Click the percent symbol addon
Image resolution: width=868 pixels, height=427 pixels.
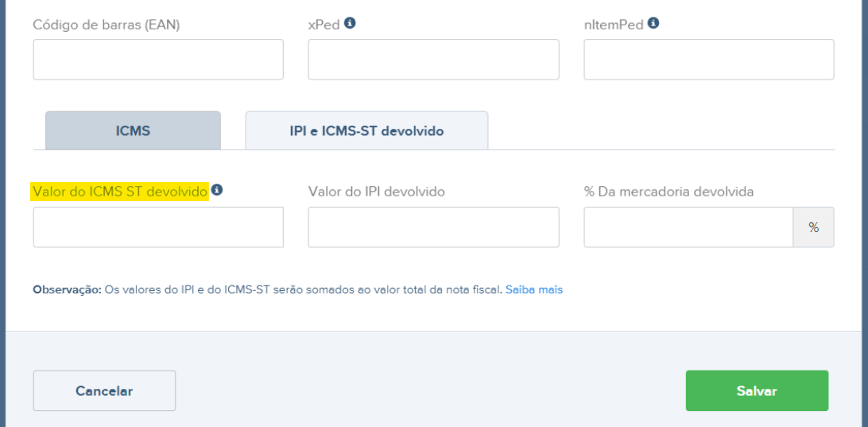[813, 227]
